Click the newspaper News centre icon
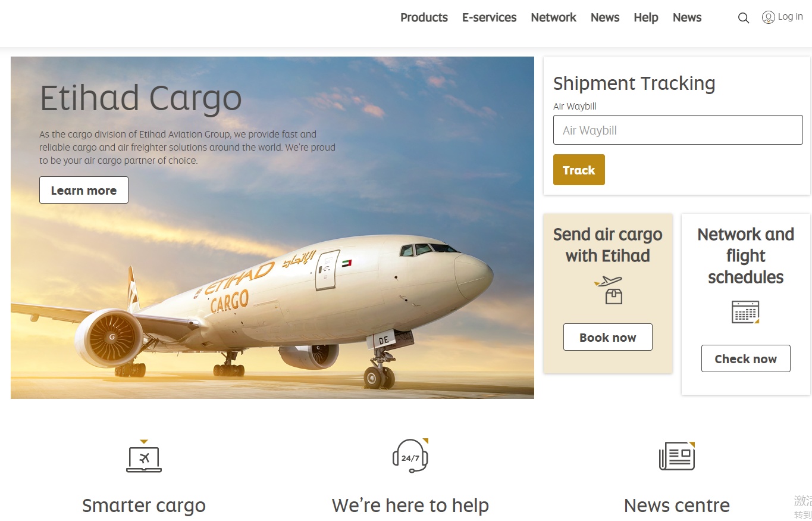Screen dimensions: 812x521 (677, 456)
